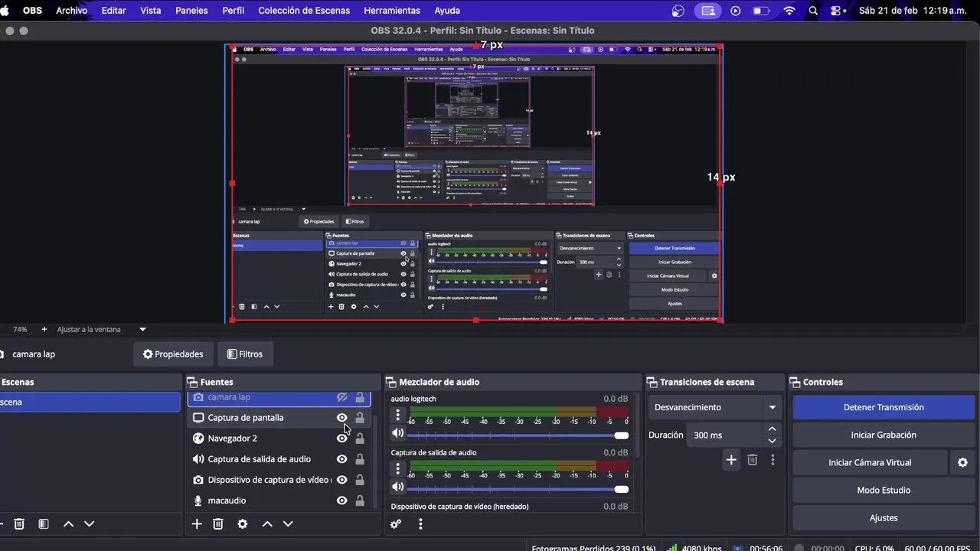Click the speaker icon of Captura de salida de audio source row
This screenshot has height=551, width=980.
click(x=198, y=459)
